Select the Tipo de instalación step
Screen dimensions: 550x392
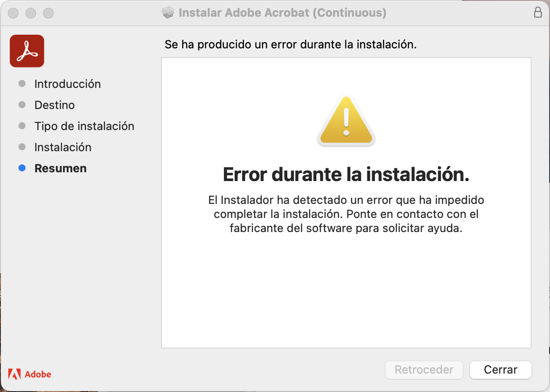pyautogui.click(x=84, y=126)
